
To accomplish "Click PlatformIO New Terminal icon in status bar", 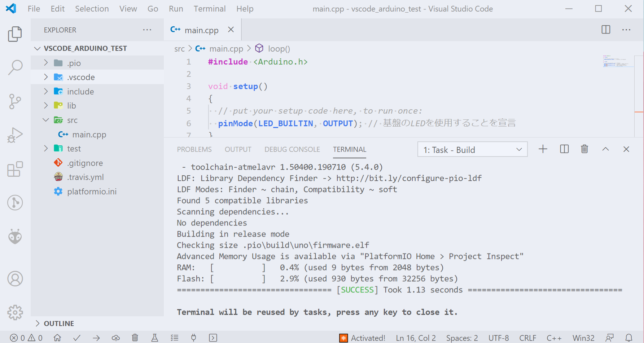I will 213,338.
